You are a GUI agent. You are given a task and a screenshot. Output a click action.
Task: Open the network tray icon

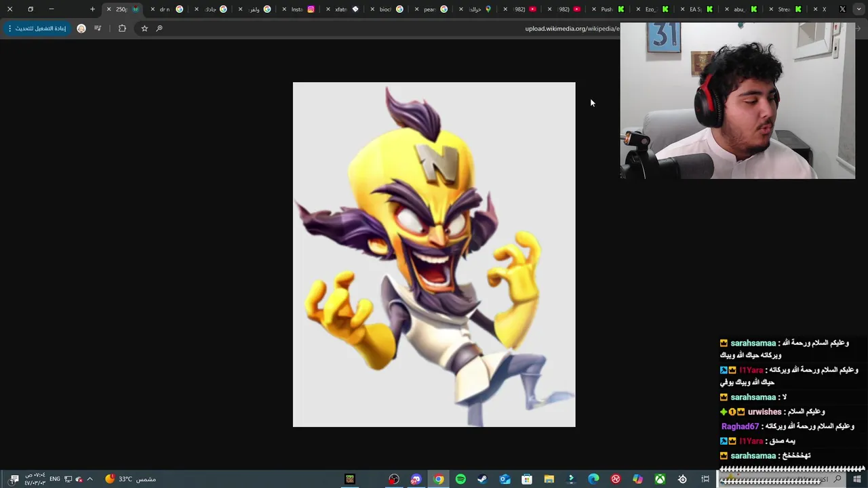pyautogui.click(x=68, y=479)
